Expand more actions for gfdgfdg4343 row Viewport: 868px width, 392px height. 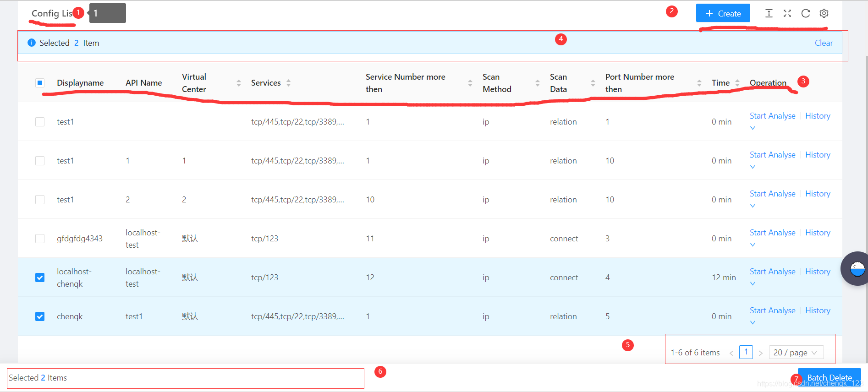(753, 245)
